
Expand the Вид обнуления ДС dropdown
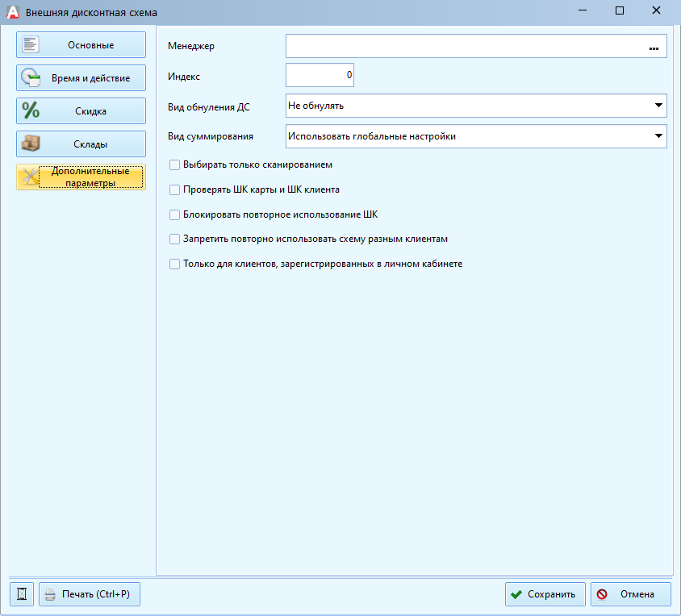(x=658, y=106)
